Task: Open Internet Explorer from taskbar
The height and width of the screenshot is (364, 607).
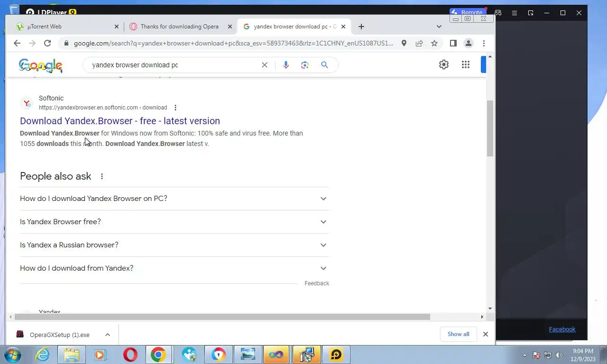Action: pyautogui.click(x=43, y=355)
